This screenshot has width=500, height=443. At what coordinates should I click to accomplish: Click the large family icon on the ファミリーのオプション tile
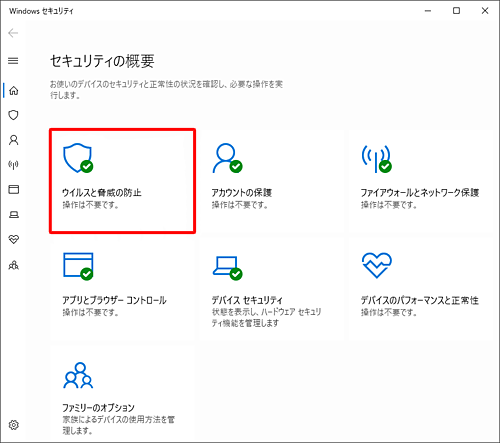pyautogui.click(x=78, y=375)
